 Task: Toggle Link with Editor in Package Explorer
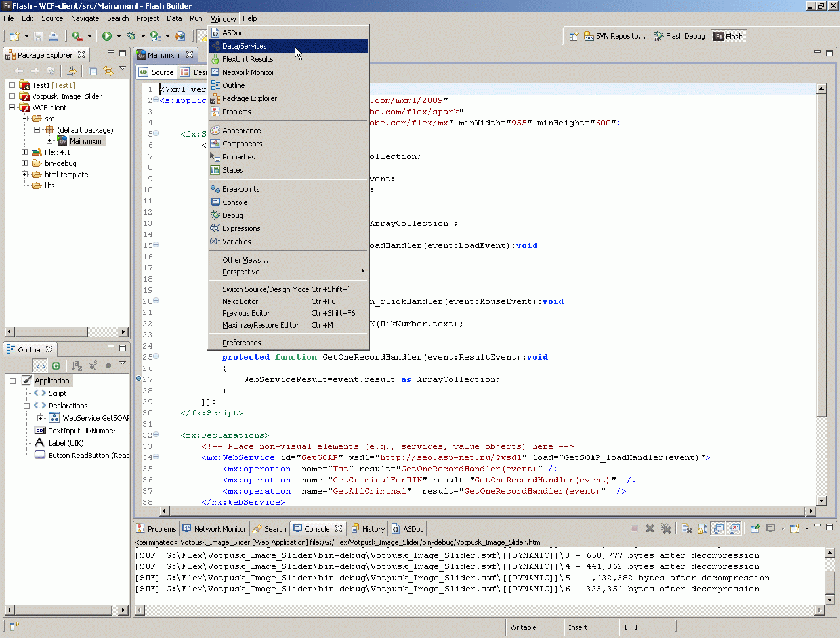[x=108, y=71]
